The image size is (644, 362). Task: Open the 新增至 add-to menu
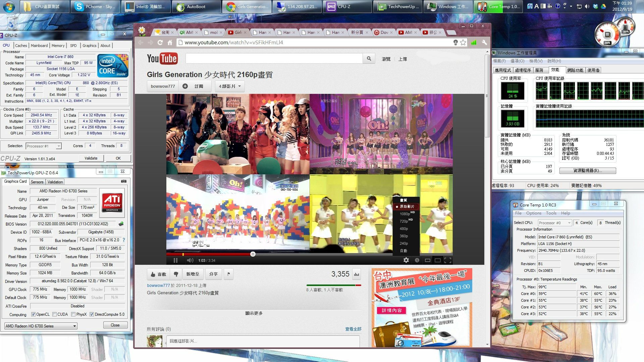pos(193,274)
